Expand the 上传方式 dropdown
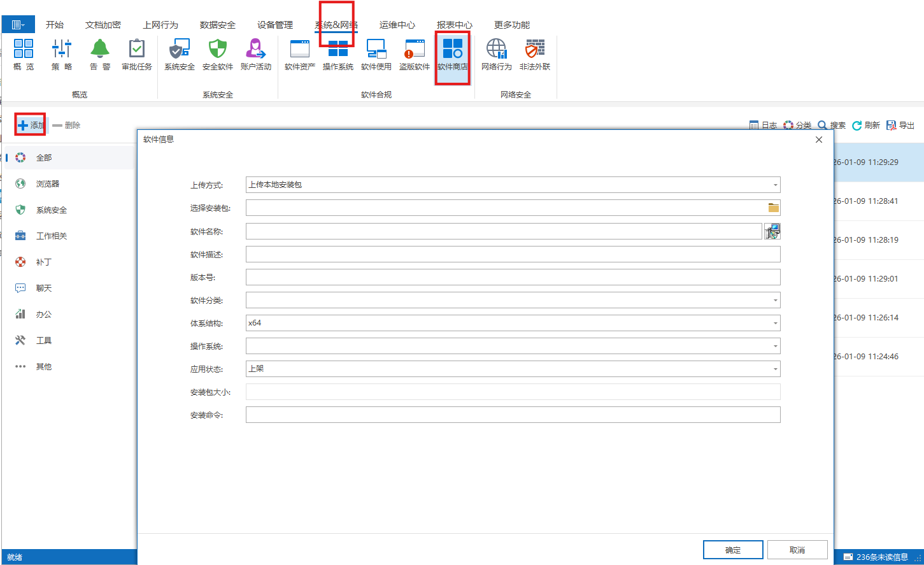 click(775, 185)
